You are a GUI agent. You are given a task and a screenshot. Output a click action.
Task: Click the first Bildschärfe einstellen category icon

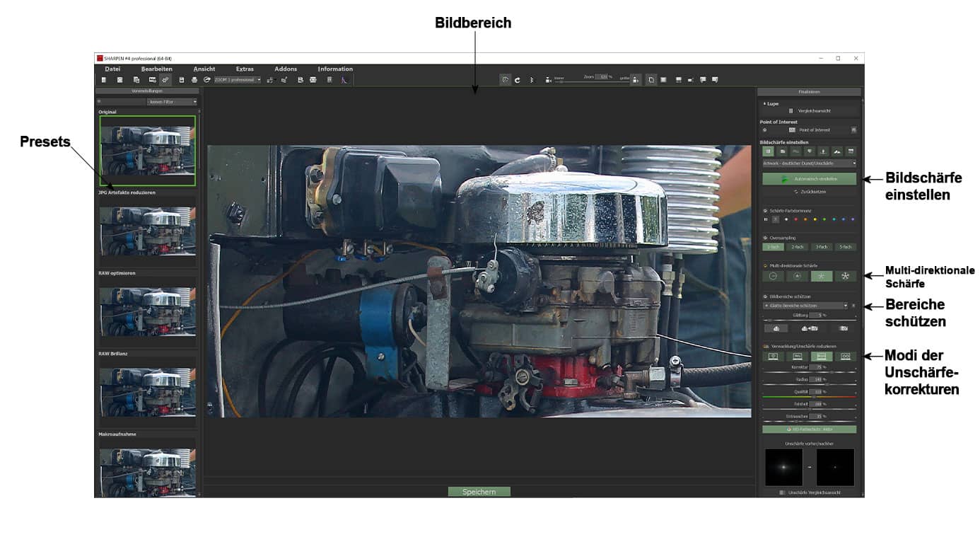coord(768,151)
